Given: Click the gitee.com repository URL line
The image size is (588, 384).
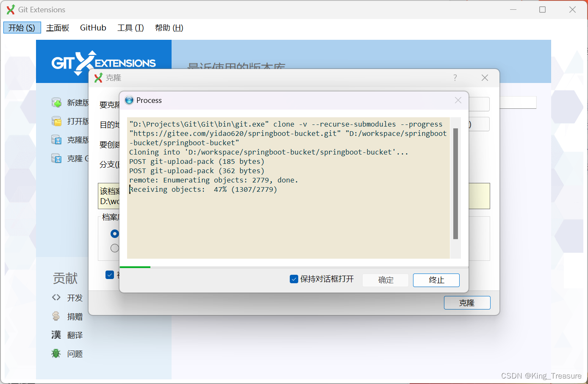Looking at the screenshot, I should 288,134.
